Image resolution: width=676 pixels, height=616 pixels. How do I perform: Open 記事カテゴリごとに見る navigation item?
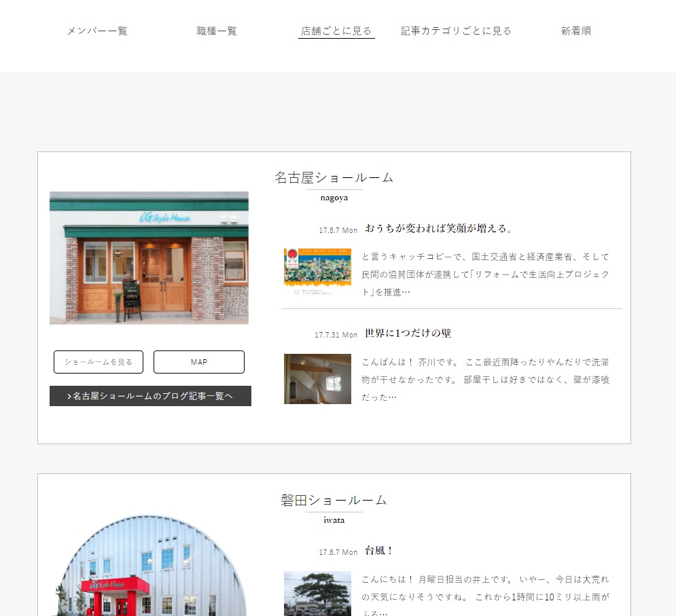point(456,31)
